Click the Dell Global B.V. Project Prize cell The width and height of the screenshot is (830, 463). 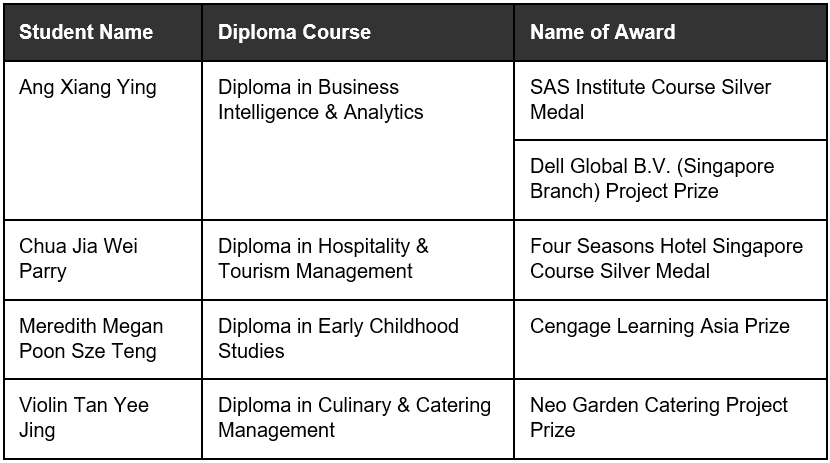(670, 180)
